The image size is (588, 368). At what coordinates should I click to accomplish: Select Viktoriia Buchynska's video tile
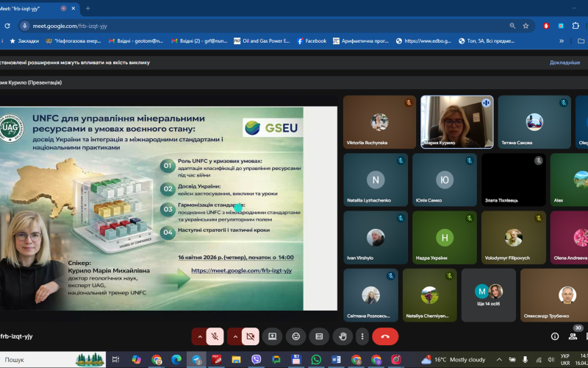point(379,122)
